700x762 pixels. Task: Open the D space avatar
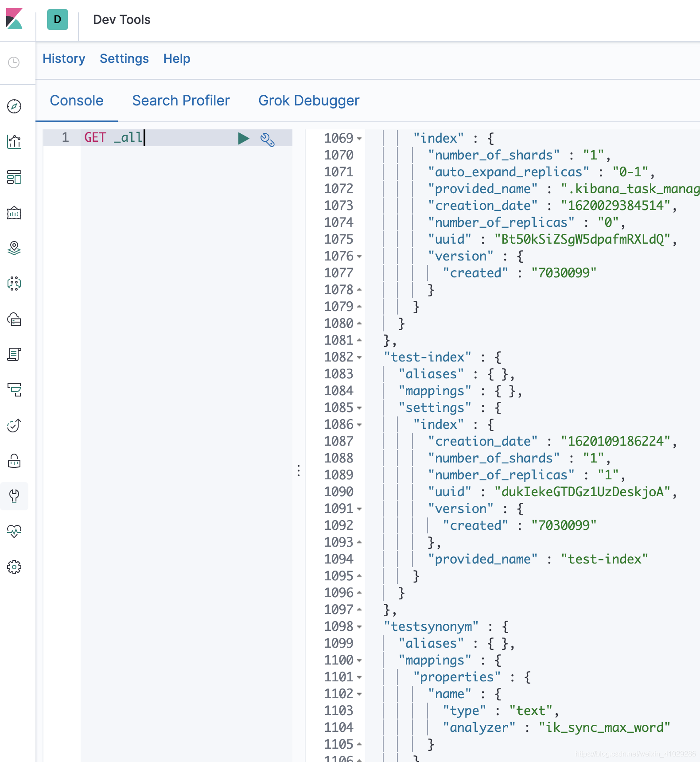tap(58, 19)
